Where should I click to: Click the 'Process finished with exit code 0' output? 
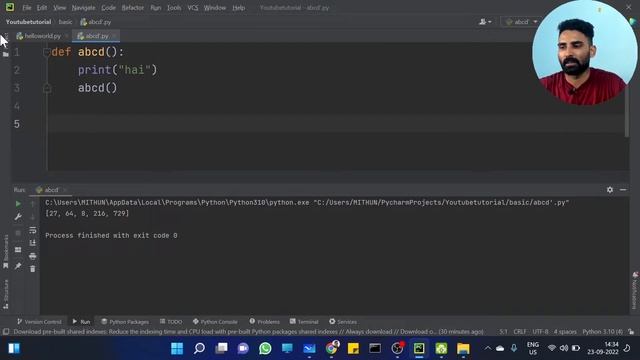click(111, 236)
